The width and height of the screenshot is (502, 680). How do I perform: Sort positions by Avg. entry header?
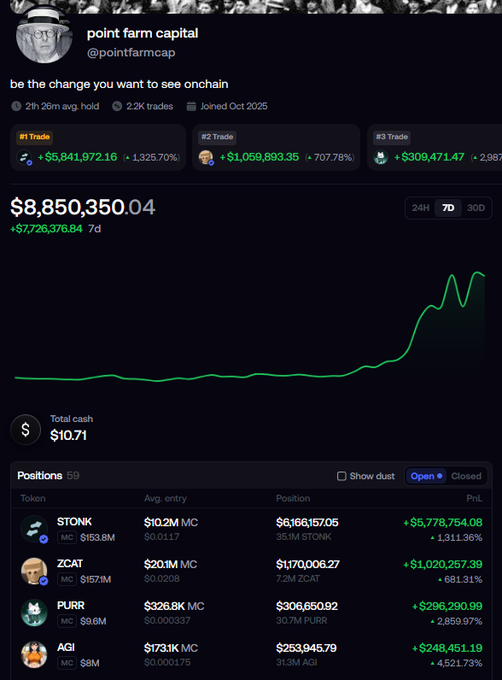coord(165,498)
